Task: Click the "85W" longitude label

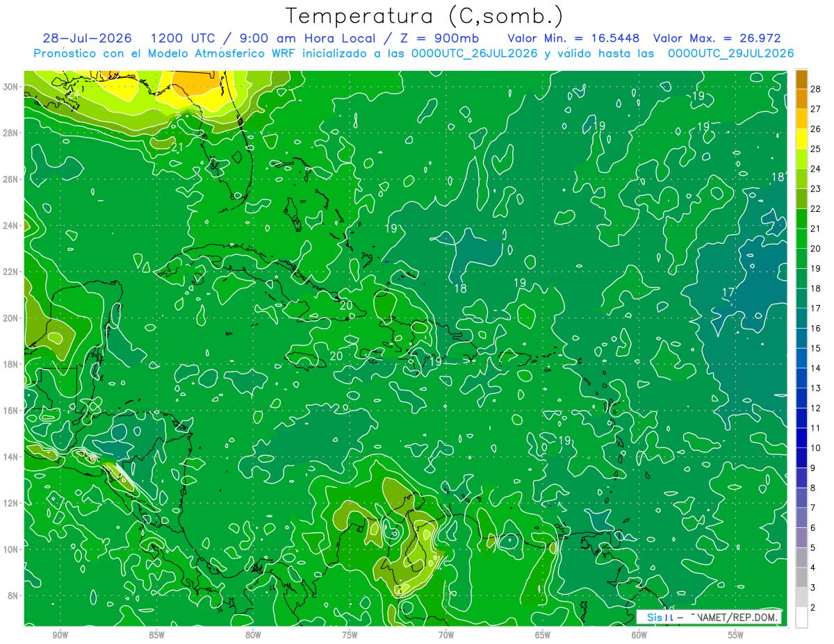Action: [x=156, y=635]
